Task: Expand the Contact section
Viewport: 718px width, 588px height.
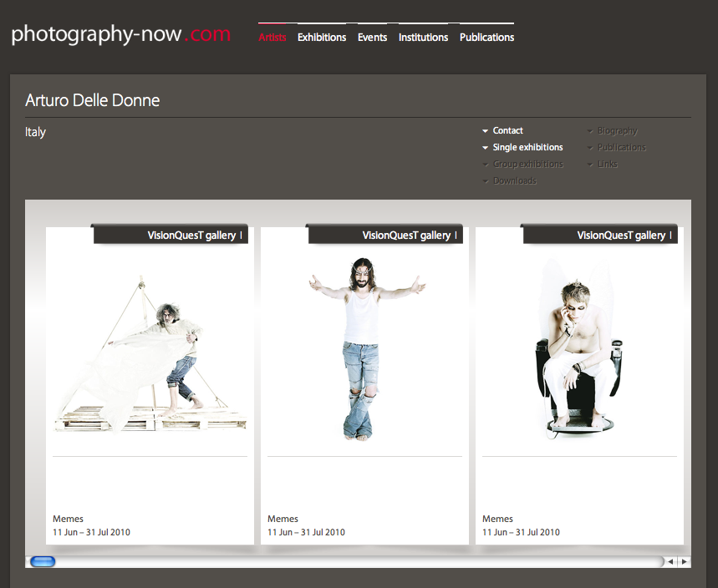Action: tap(507, 131)
